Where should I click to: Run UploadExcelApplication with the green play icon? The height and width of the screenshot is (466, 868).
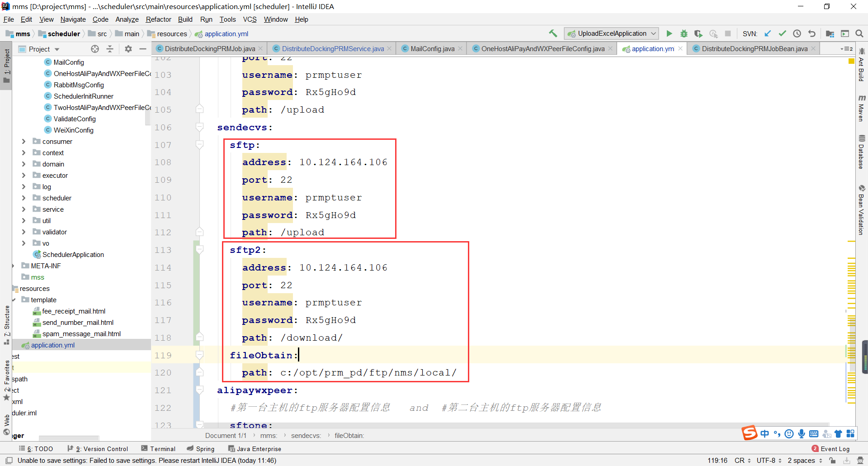click(x=669, y=33)
